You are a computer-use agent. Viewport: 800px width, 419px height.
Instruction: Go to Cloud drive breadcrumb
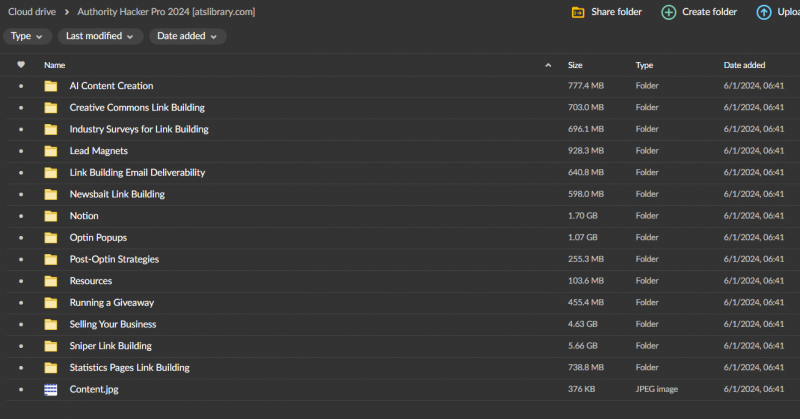coord(32,12)
